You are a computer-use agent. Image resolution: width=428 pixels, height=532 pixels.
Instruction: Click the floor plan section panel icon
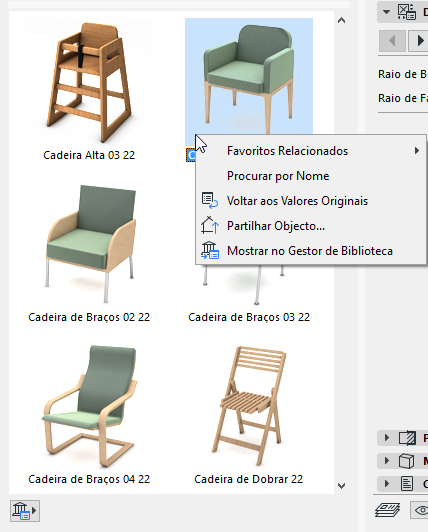pos(407,438)
